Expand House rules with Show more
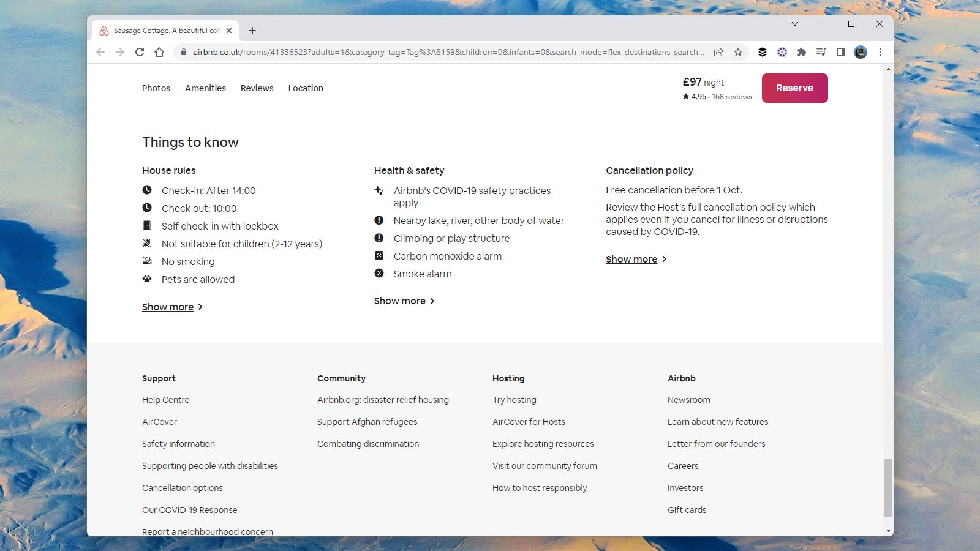The height and width of the screenshot is (551, 980). (x=168, y=307)
